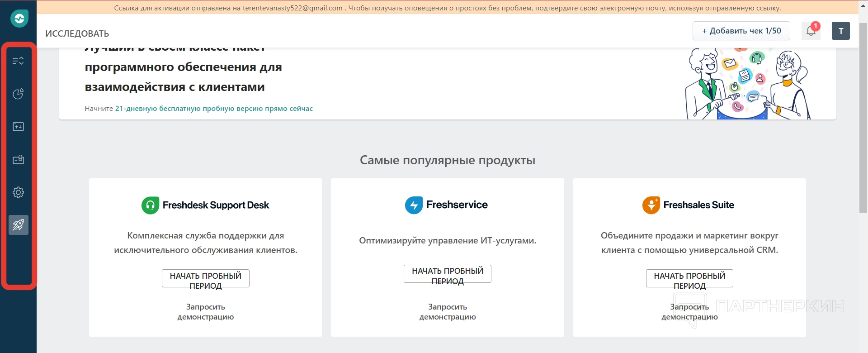Request a Freshservice demonstration
Screen dimensions: 868x353
pyautogui.click(x=447, y=312)
